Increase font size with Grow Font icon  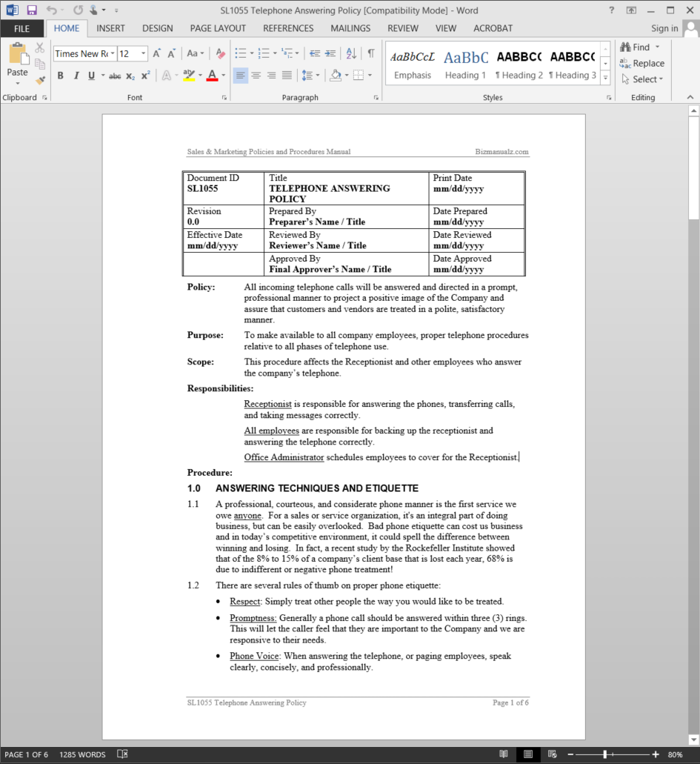[157, 53]
